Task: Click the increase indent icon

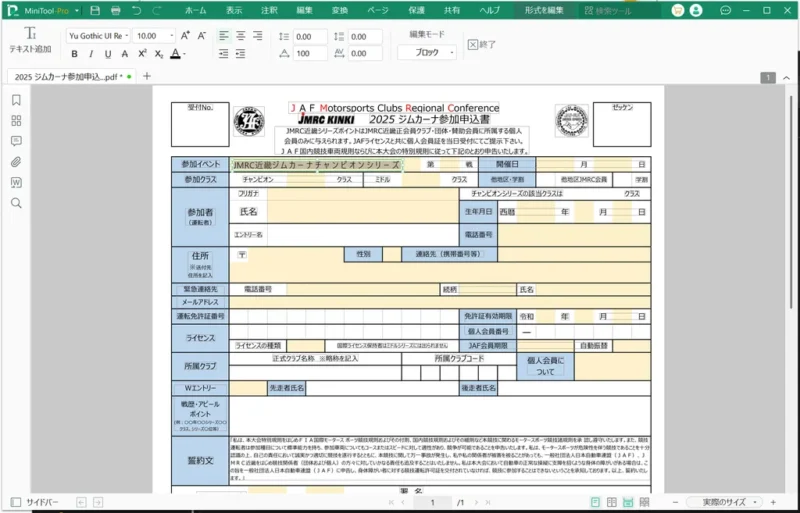Action: pos(240,54)
